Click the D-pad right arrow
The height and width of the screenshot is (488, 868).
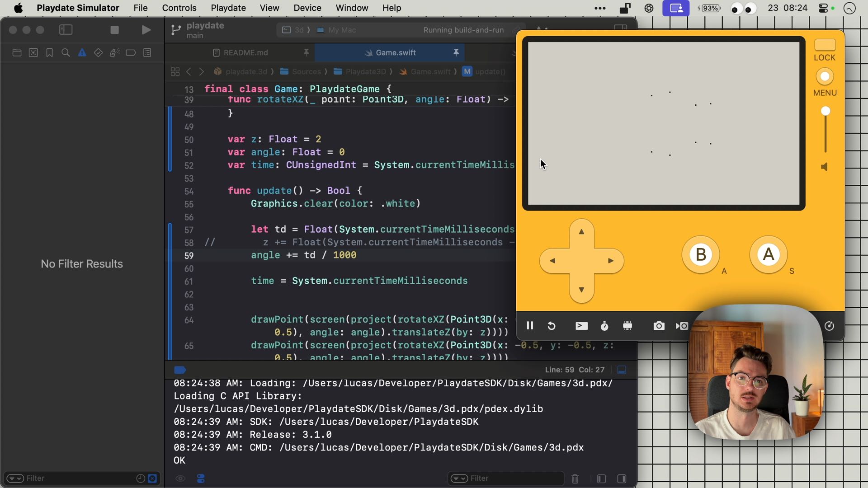611,261
